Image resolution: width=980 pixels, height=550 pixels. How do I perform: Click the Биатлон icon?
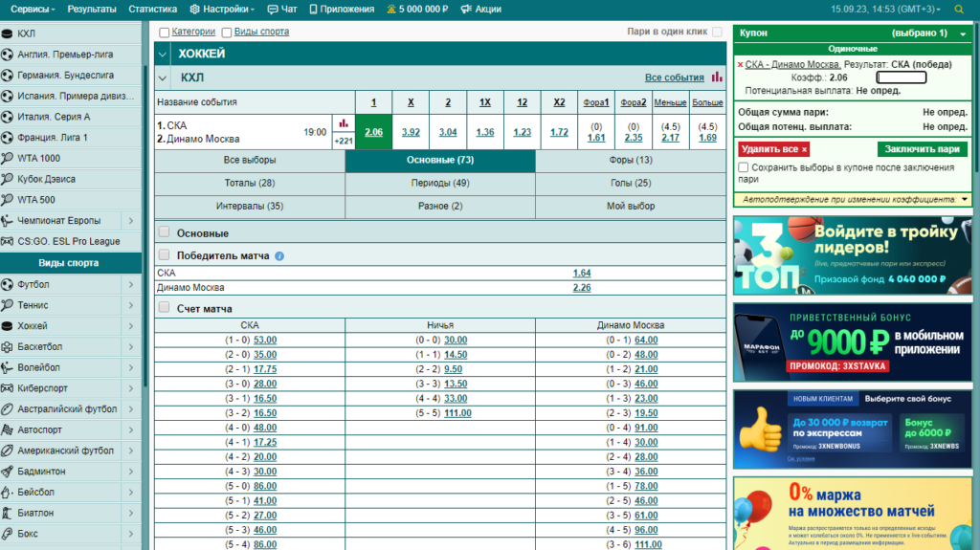[8, 513]
